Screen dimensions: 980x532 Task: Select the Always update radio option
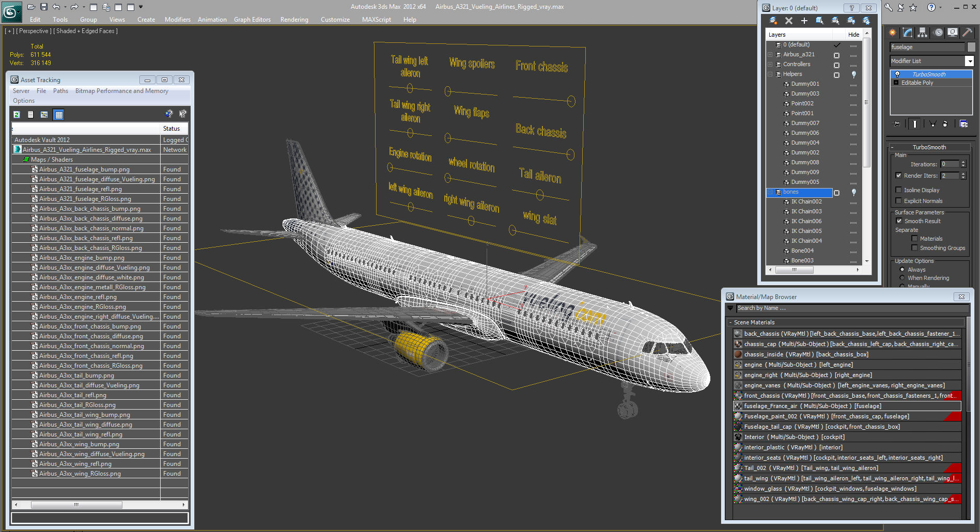[x=903, y=270]
